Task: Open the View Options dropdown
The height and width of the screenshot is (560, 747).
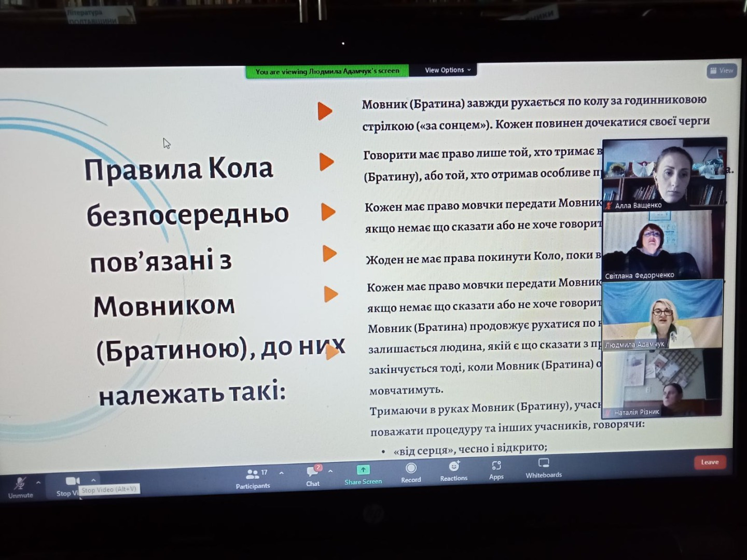Action: (x=448, y=70)
